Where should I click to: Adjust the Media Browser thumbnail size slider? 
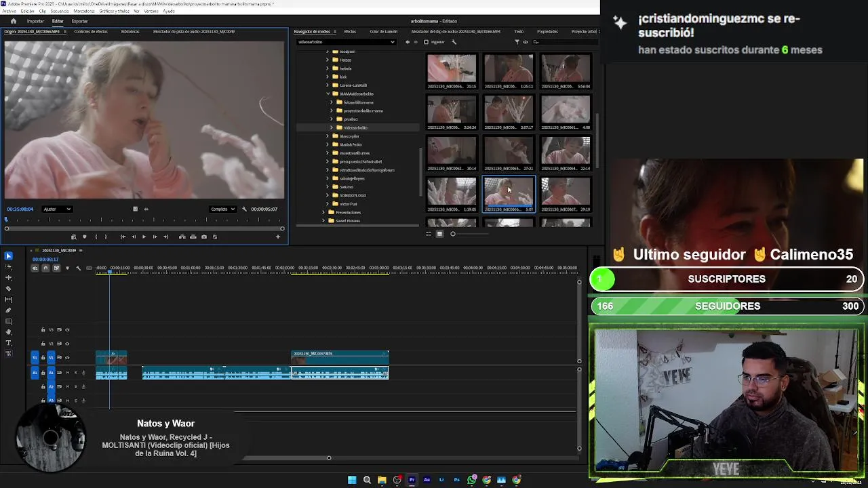(453, 234)
